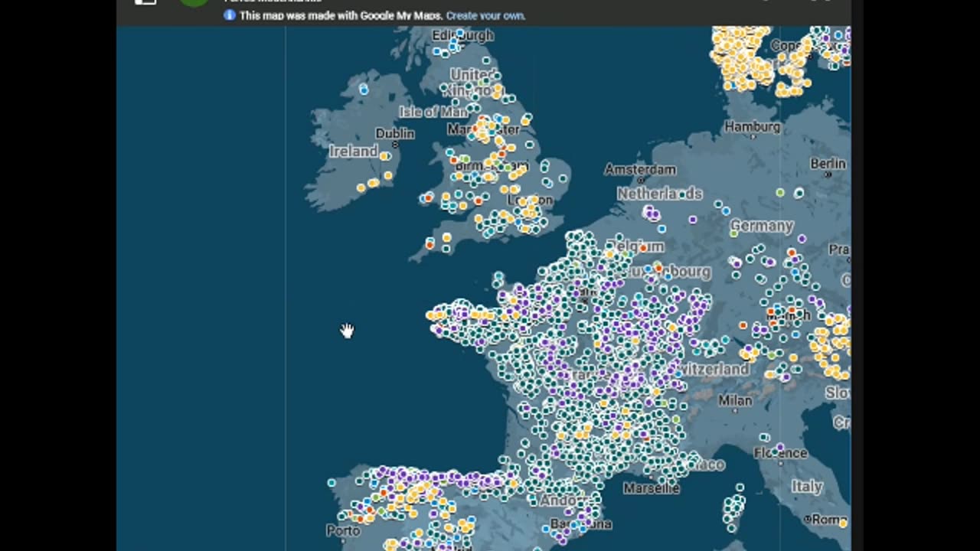Click the yellow marker beside the Rome label

coord(843,522)
